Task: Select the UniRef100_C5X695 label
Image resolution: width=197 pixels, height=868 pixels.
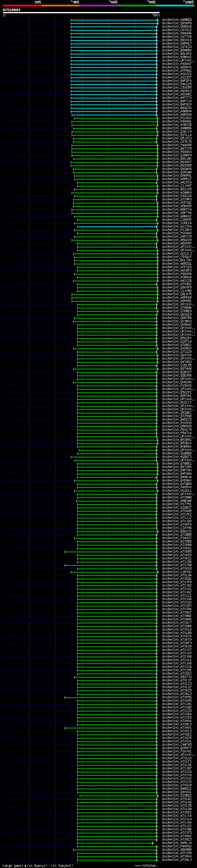Action: (x=176, y=88)
